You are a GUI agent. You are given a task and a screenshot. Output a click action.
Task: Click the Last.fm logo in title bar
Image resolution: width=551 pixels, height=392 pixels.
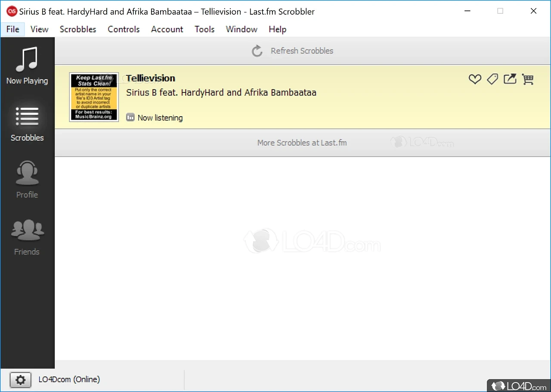(12, 11)
